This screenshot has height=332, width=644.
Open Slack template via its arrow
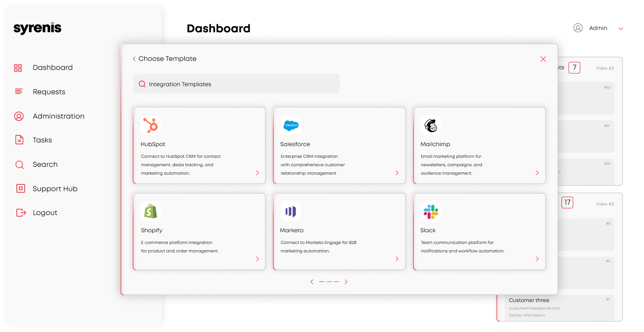pos(537,259)
